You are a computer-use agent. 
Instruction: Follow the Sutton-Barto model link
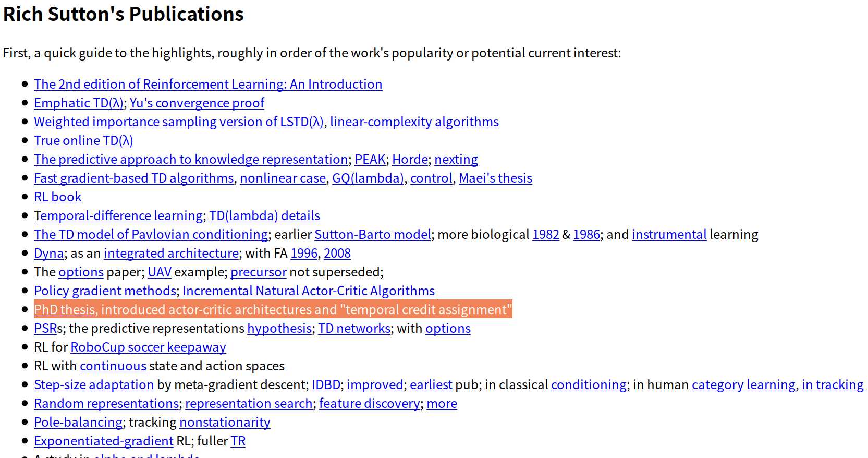[x=373, y=235]
